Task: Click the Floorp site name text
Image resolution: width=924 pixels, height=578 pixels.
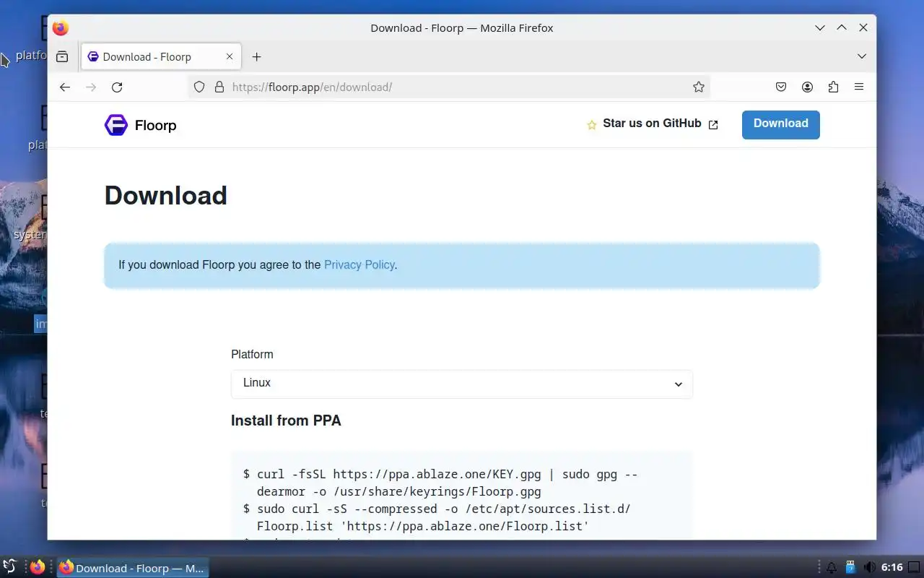Action: [x=155, y=126]
